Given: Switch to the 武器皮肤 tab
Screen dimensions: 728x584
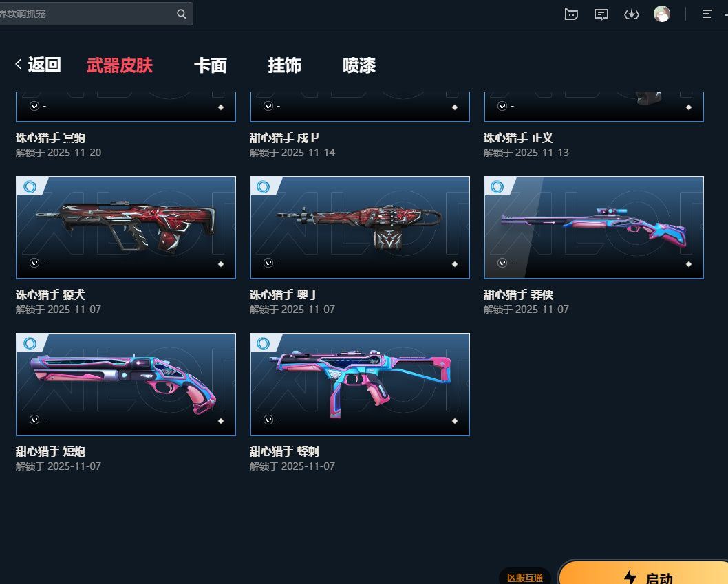Looking at the screenshot, I should [120, 65].
